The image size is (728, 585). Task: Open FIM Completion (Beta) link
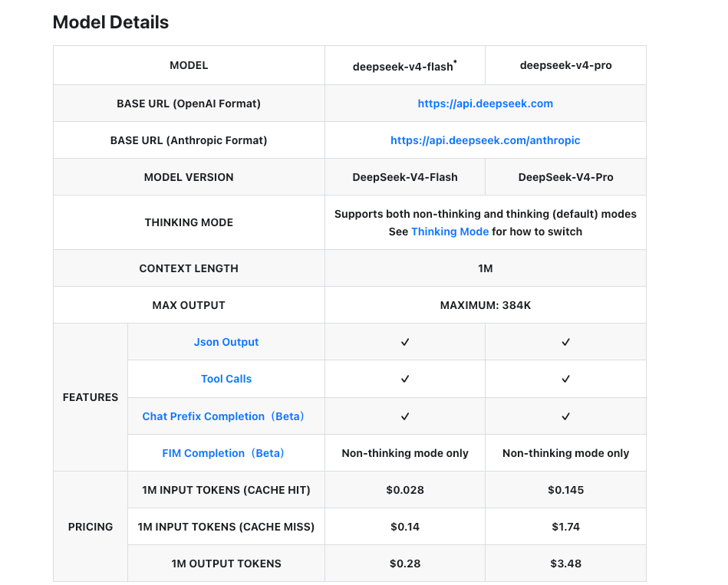223,453
